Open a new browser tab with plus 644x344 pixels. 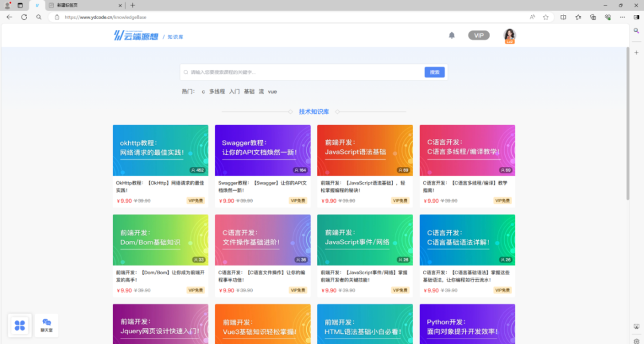(x=132, y=5)
